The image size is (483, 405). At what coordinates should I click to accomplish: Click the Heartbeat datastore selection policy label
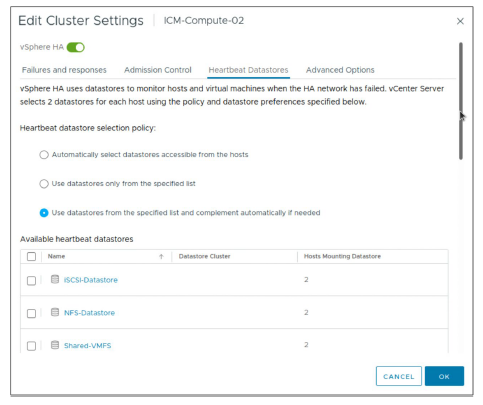(x=88, y=128)
